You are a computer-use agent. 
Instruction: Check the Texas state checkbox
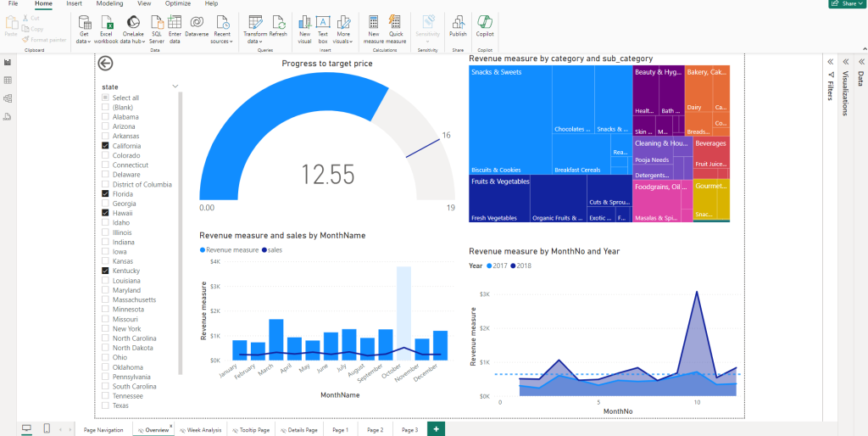pos(105,405)
